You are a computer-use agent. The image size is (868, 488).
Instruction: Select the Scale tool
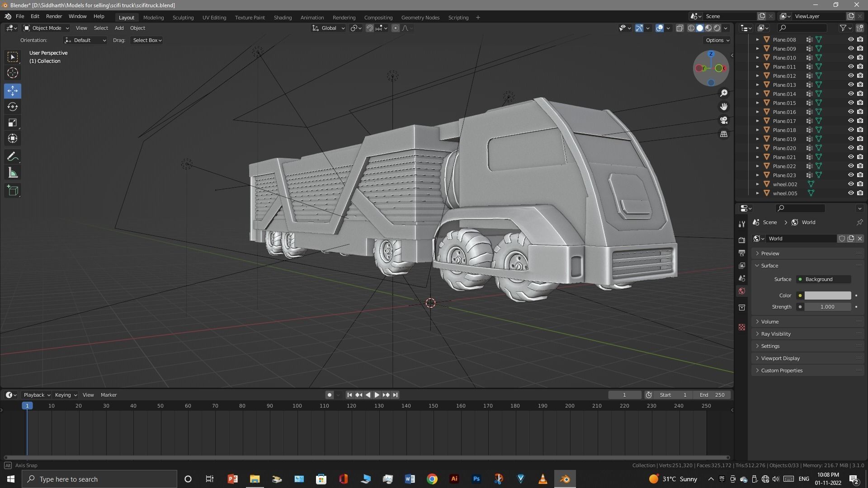pyautogui.click(x=13, y=122)
